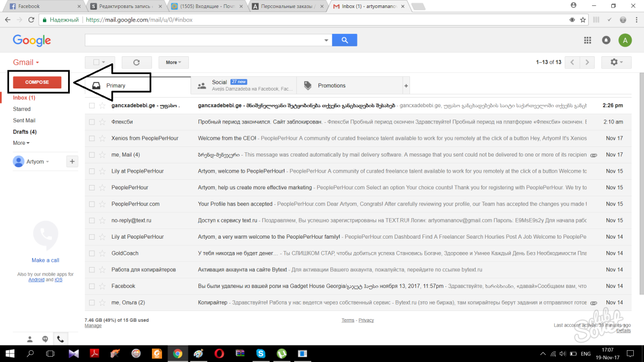The image size is (644, 362).
Task: Click Manage under storage usage
Action: pyautogui.click(x=93, y=326)
